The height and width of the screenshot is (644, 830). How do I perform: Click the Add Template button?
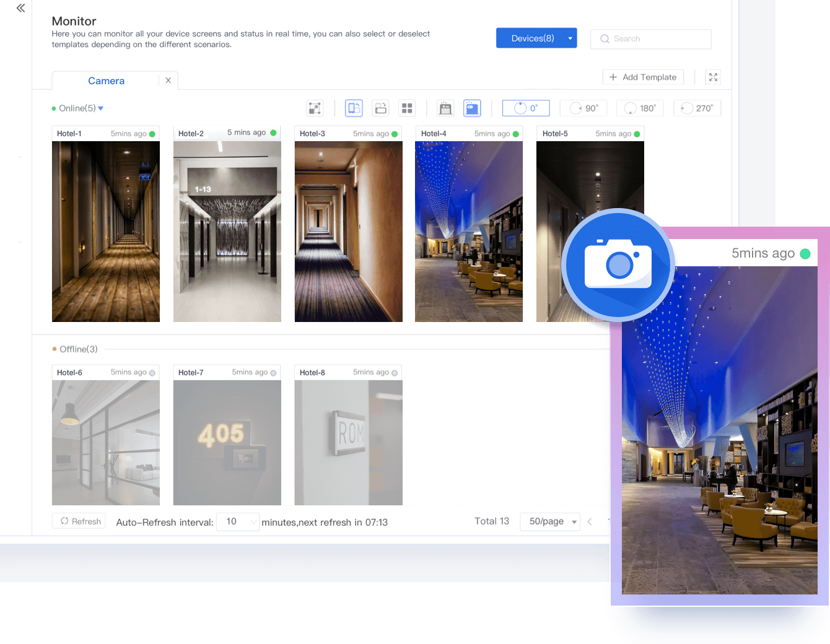coord(643,77)
